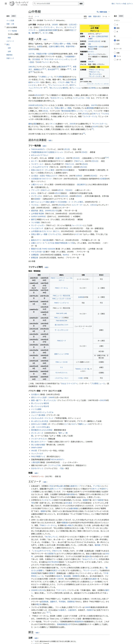Click the magnifier icon in search box

[x=35, y=4]
